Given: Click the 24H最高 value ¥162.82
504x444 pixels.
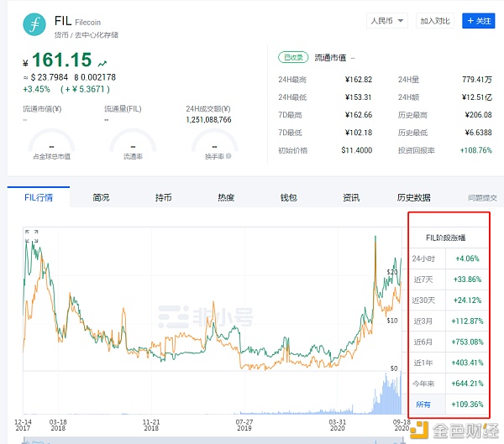Looking at the screenshot, I should coord(359,80).
